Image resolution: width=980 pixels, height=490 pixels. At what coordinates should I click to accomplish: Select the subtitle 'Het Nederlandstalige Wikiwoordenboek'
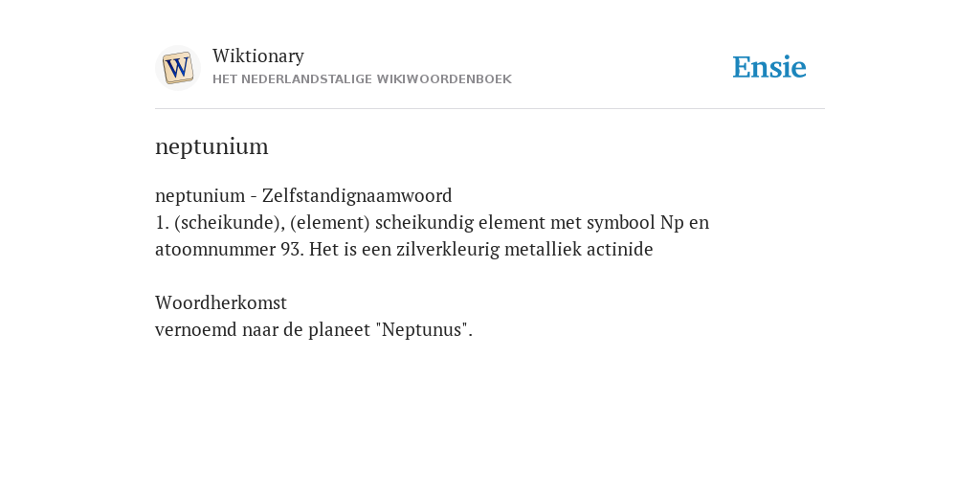tap(362, 79)
